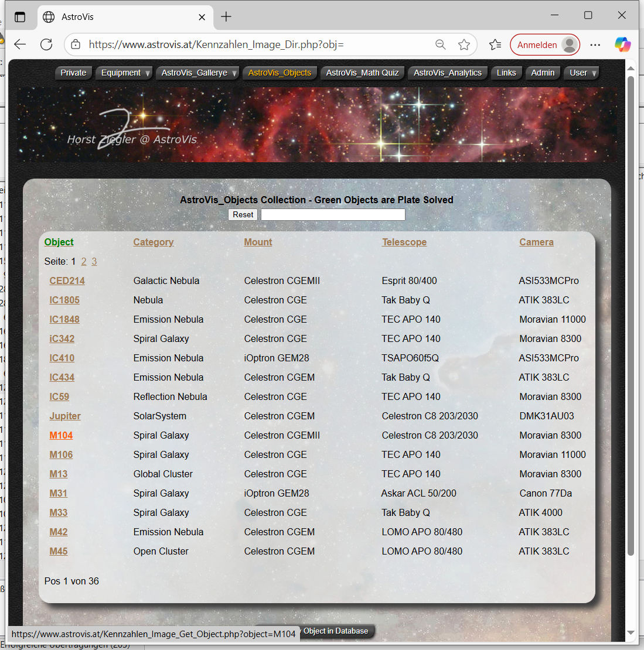This screenshot has height=650, width=644.
Task: Open browser settings three-dot menu
Action: pyautogui.click(x=595, y=45)
